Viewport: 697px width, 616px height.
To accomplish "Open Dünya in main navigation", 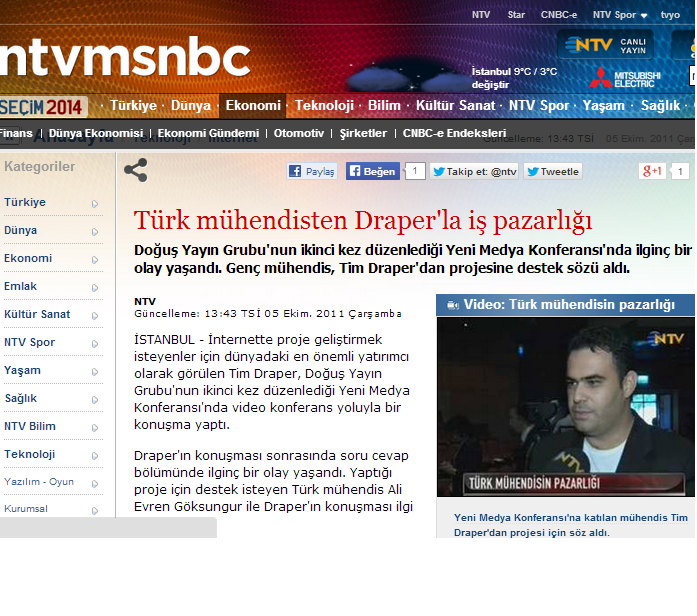I will click(x=191, y=106).
